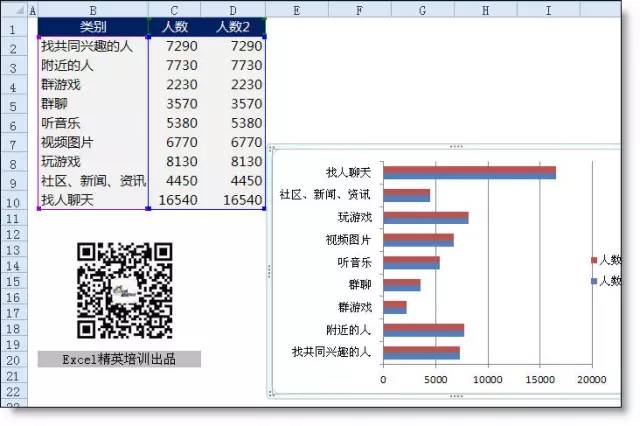The width and height of the screenshot is (640, 426).
Task: Click chart axis label 听音乐
Action: click(354, 262)
